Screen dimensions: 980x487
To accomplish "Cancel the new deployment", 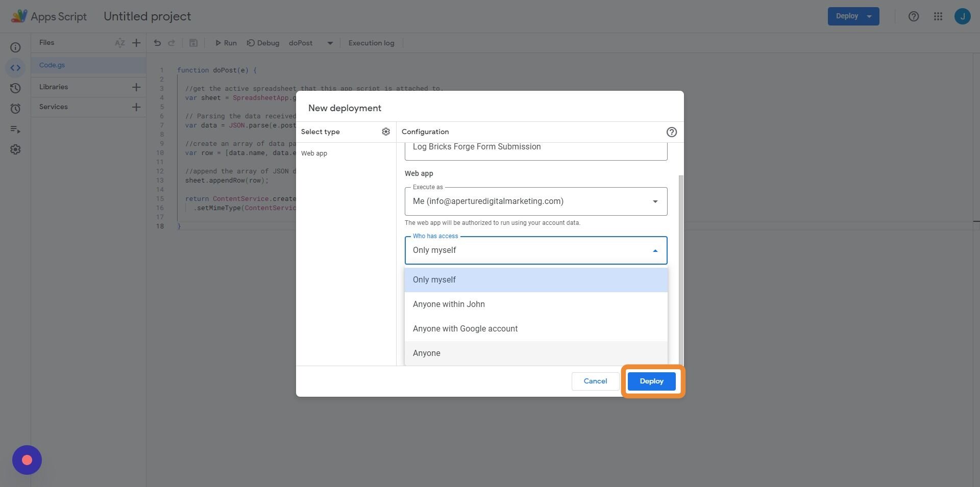I will 595,381.
